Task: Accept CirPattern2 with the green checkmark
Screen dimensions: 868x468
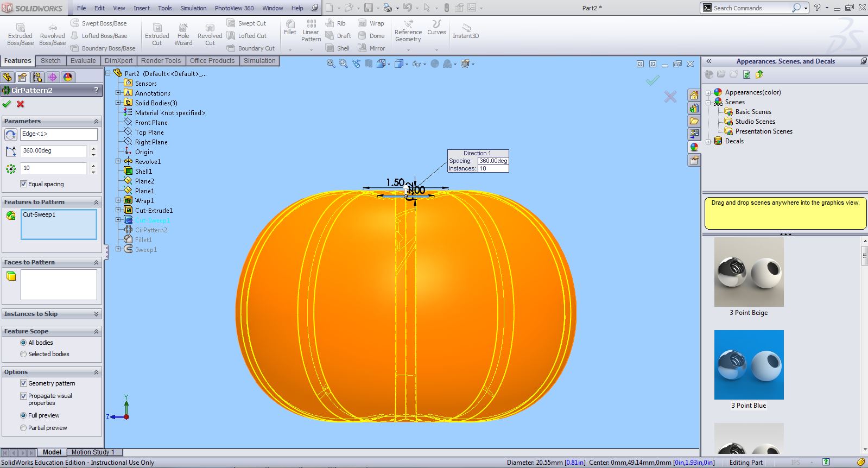Action: (7, 104)
